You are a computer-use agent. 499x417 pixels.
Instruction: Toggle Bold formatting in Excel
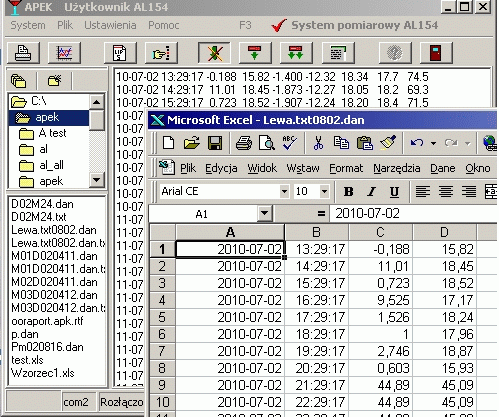(348, 192)
